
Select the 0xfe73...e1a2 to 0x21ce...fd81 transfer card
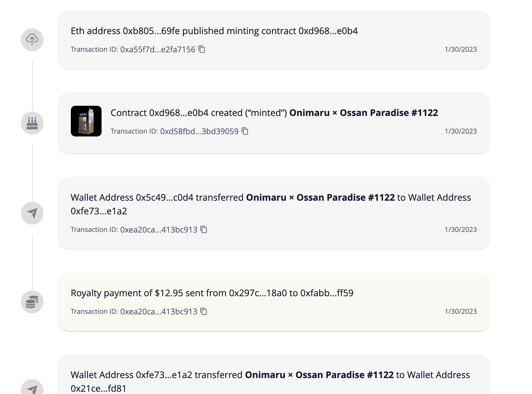pos(274,374)
